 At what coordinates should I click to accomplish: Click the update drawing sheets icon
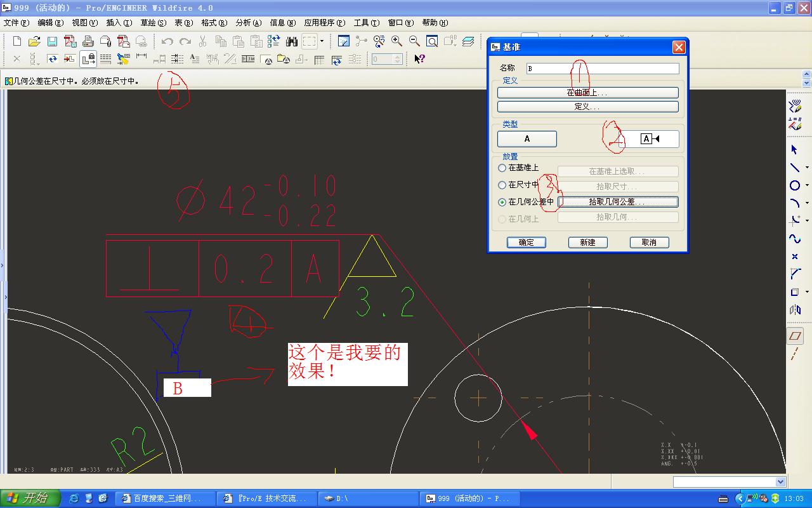pos(52,59)
